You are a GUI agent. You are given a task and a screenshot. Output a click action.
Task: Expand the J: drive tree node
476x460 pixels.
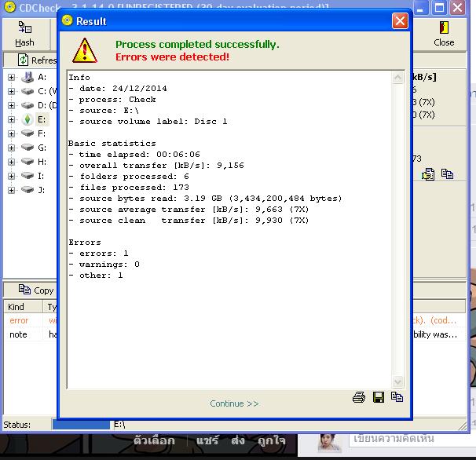[x=11, y=190]
